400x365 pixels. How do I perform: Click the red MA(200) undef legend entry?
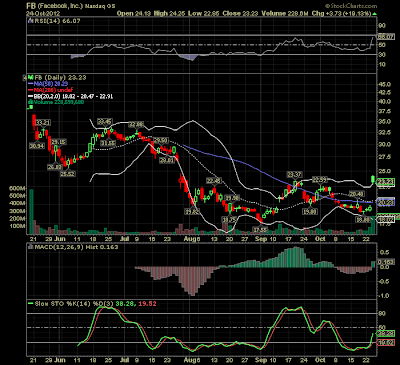tap(51, 90)
